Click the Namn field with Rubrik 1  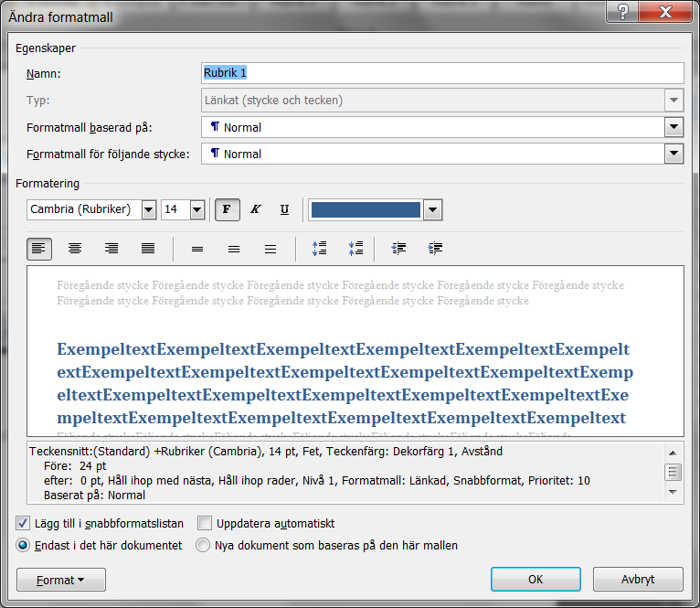pos(442,73)
